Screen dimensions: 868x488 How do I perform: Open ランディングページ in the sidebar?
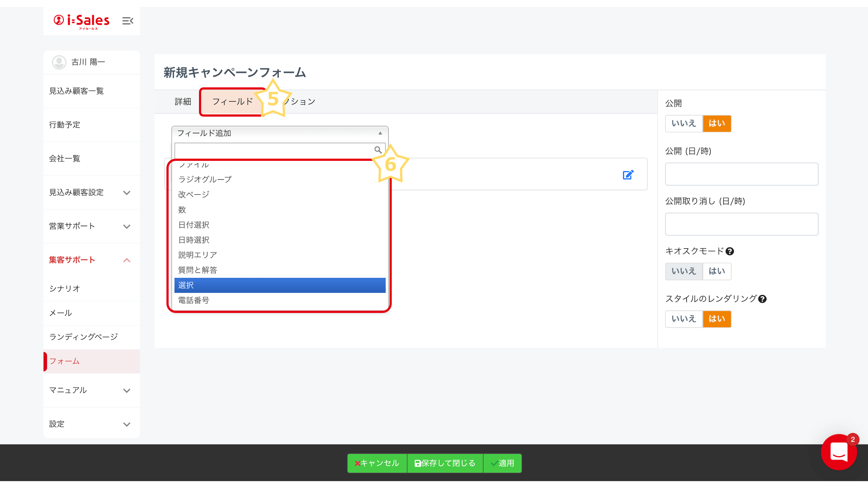[83, 337]
